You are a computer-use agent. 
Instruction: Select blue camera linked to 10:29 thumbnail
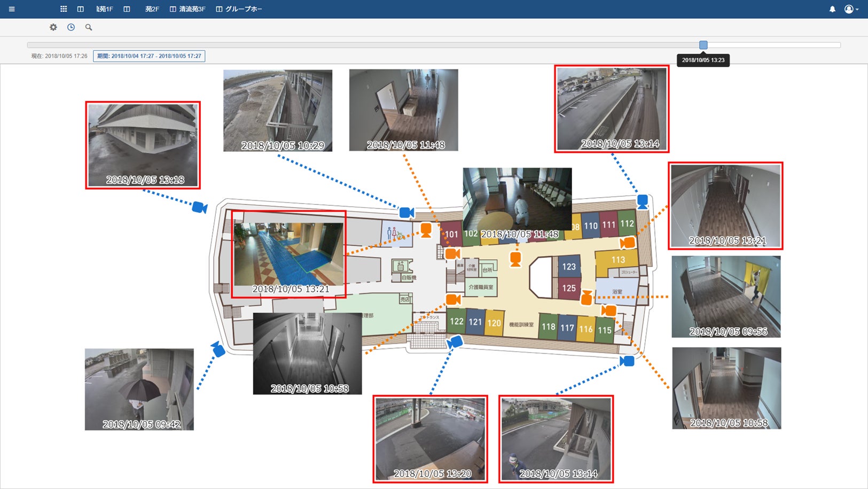pyautogui.click(x=406, y=213)
